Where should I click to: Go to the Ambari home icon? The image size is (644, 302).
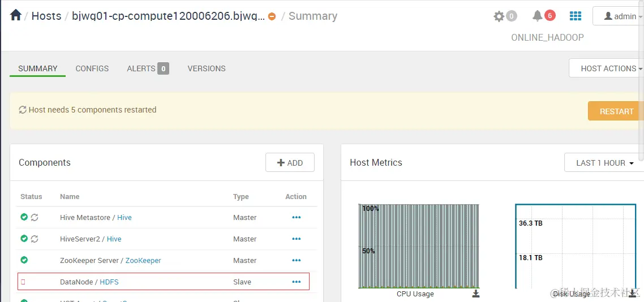click(x=16, y=16)
